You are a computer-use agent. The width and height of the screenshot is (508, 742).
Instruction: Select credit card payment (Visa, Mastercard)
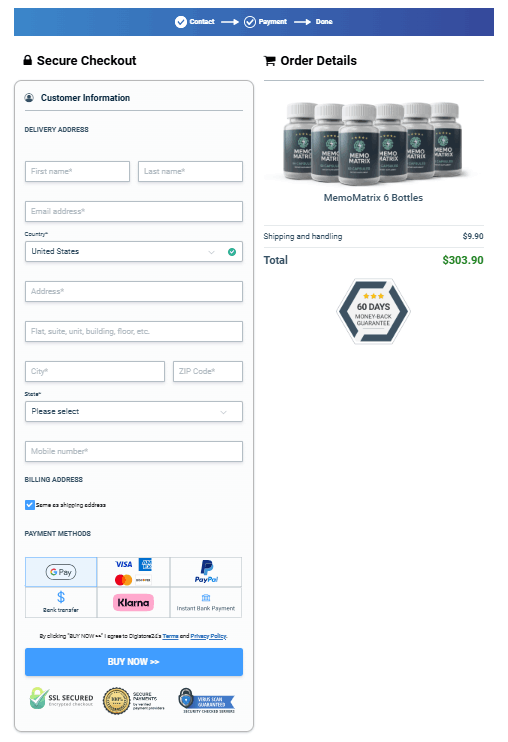tap(133, 572)
